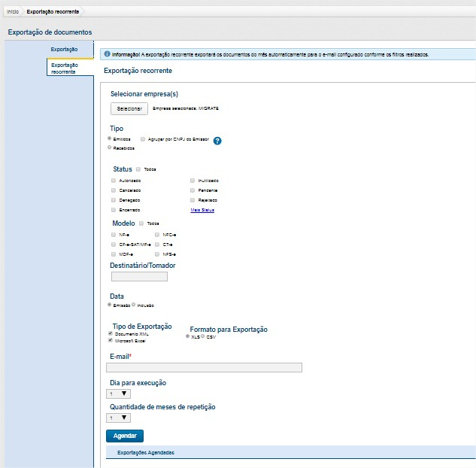Check the Cancelado status checkbox
The image size is (476, 468).
click(x=114, y=190)
